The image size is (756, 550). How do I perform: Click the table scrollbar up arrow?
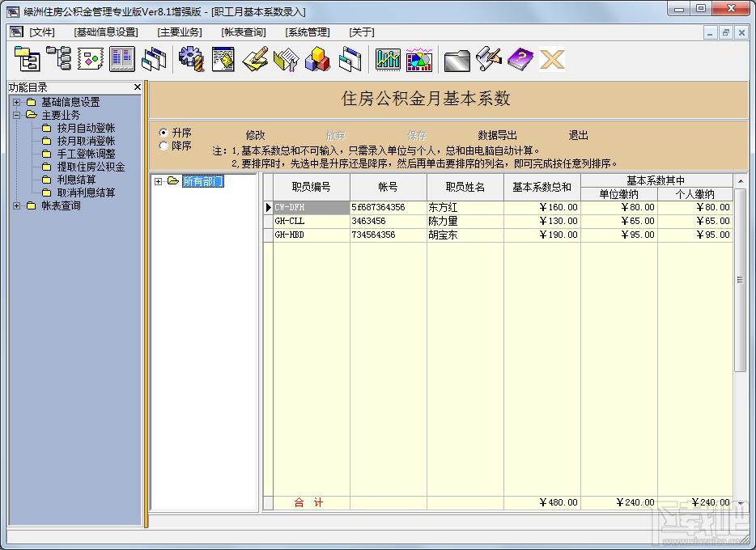(740, 181)
